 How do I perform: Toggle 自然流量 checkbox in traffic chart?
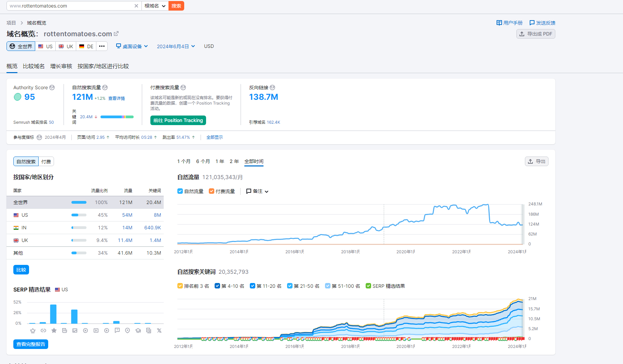180,191
